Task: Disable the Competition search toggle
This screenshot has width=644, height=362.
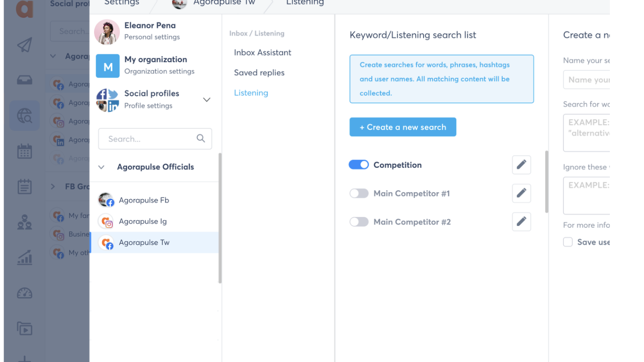Action: (x=359, y=165)
